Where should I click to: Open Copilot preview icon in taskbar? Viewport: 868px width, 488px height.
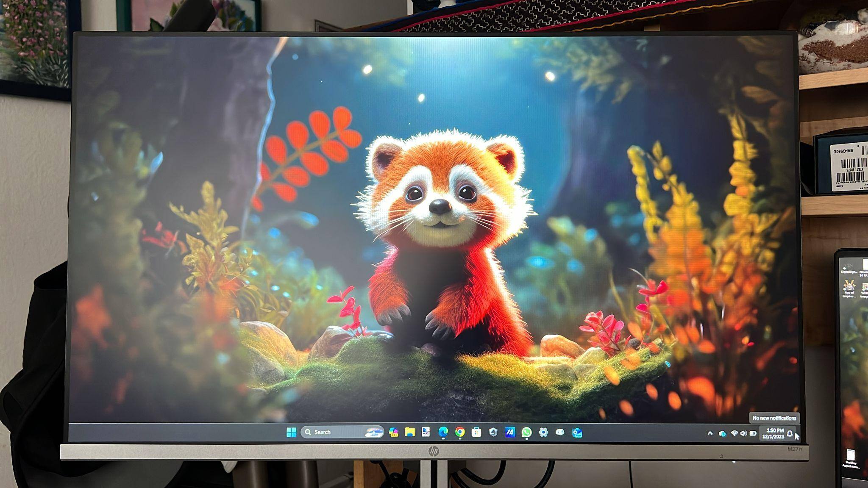(393, 433)
